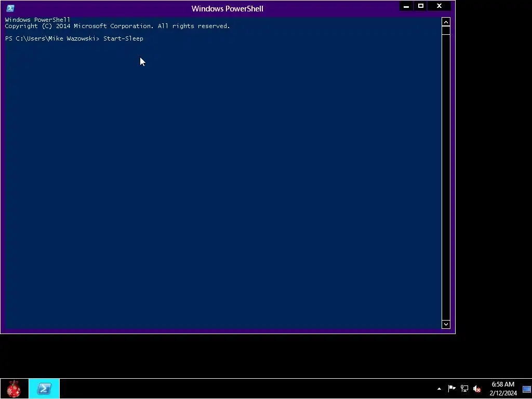Open the clock showing 6:58 AM
532x399 pixels.
click(503, 389)
